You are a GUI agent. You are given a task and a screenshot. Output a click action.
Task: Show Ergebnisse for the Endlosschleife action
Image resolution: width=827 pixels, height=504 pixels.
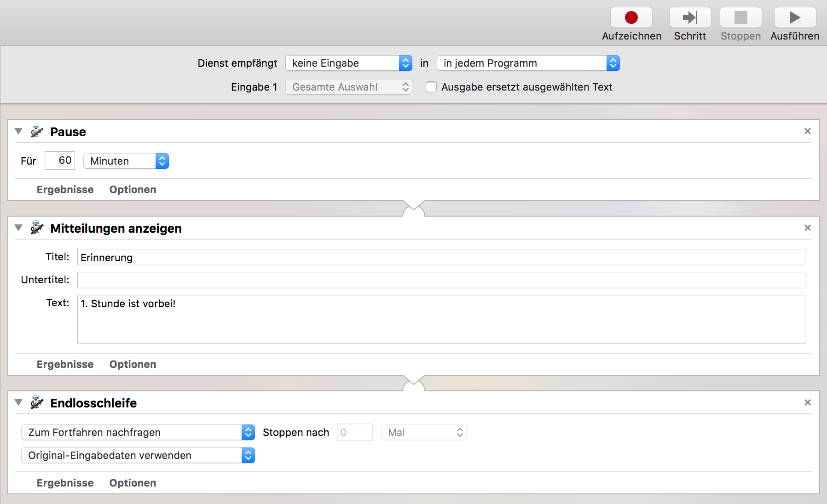pos(65,483)
